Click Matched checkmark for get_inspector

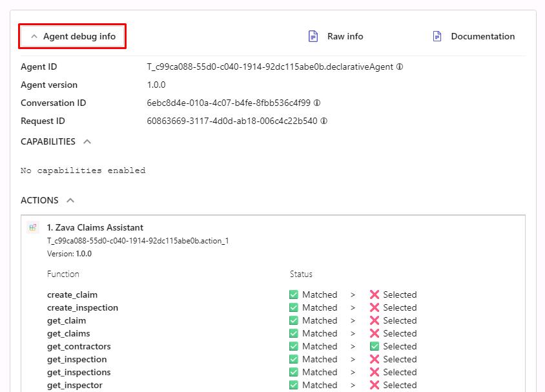pos(294,385)
